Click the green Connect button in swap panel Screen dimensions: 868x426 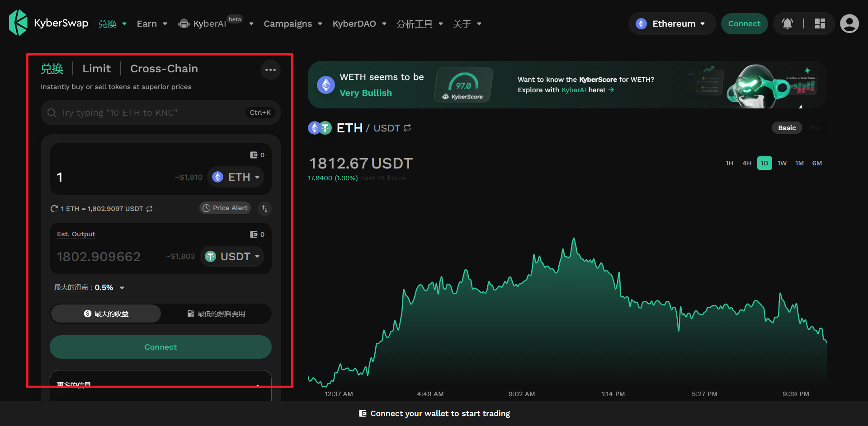click(160, 347)
